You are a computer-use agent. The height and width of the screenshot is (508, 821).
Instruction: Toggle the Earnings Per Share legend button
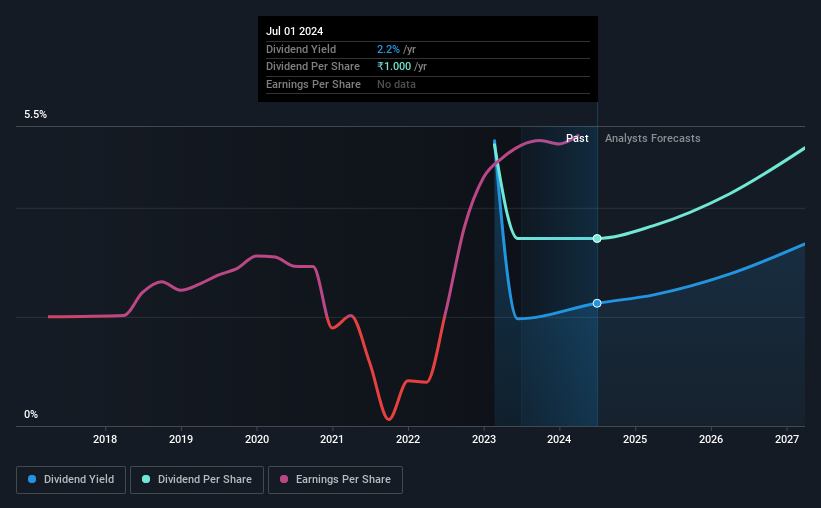click(335, 480)
